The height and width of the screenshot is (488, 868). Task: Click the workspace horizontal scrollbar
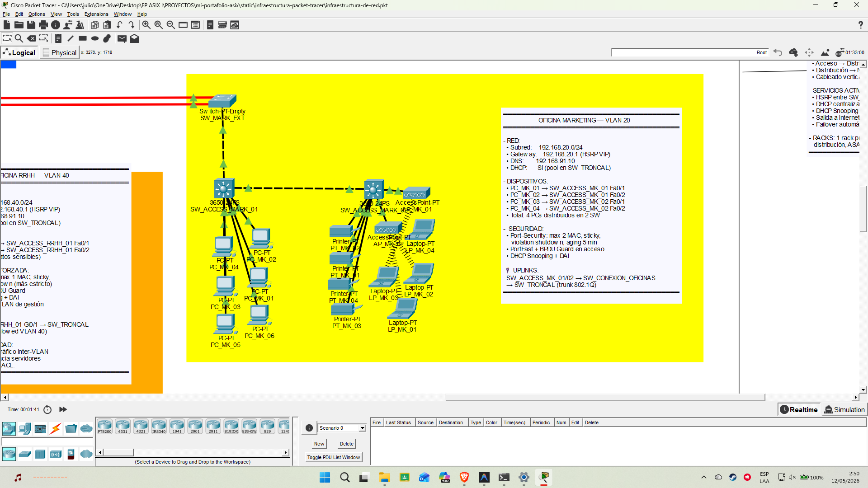click(x=605, y=398)
